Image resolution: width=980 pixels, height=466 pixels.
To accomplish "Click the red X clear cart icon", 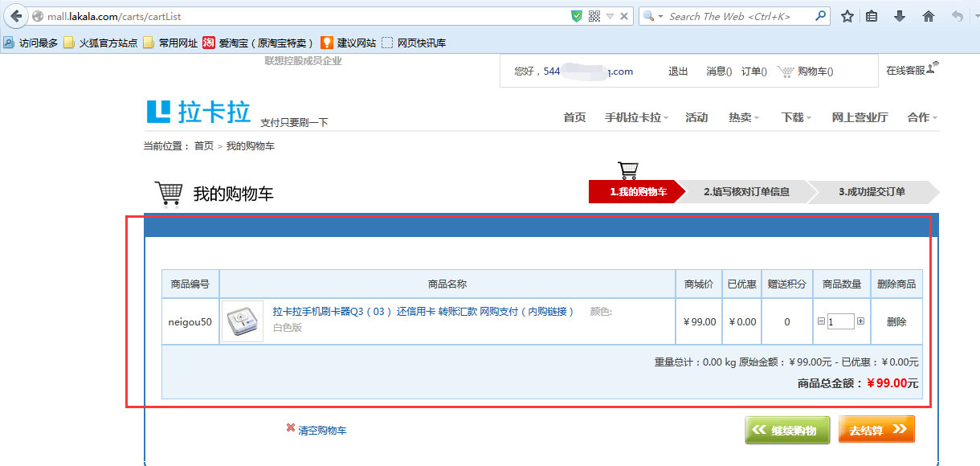I will click(291, 428).
